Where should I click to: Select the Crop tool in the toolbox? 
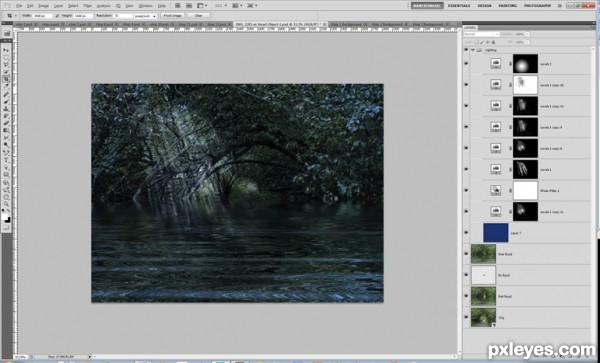7,79
